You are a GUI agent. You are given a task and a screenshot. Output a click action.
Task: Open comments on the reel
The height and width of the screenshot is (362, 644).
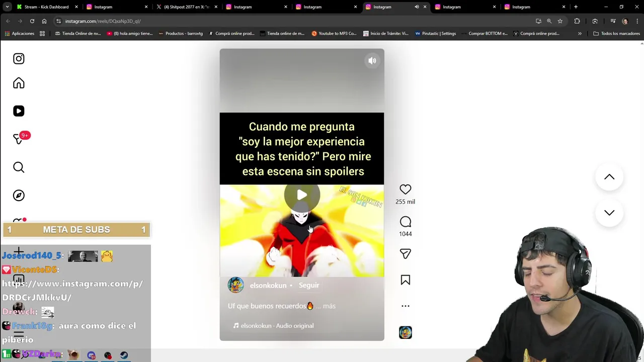tap(405, 222)
